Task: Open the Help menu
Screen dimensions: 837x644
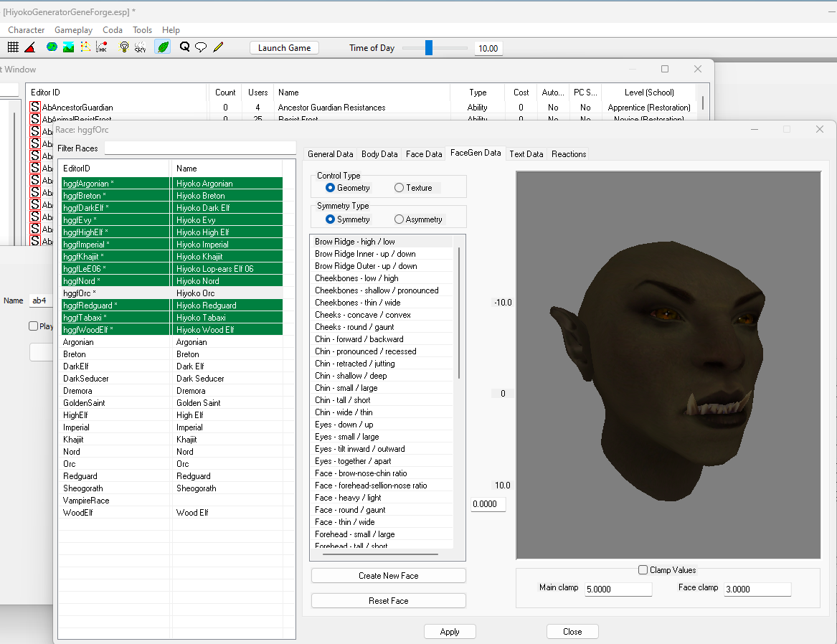Action: (171, 30)
